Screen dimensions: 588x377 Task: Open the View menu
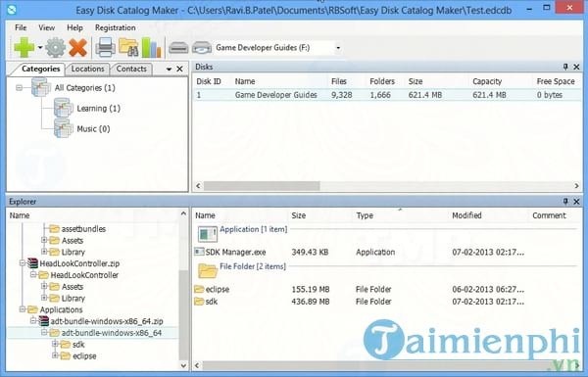tap(46, 27)
